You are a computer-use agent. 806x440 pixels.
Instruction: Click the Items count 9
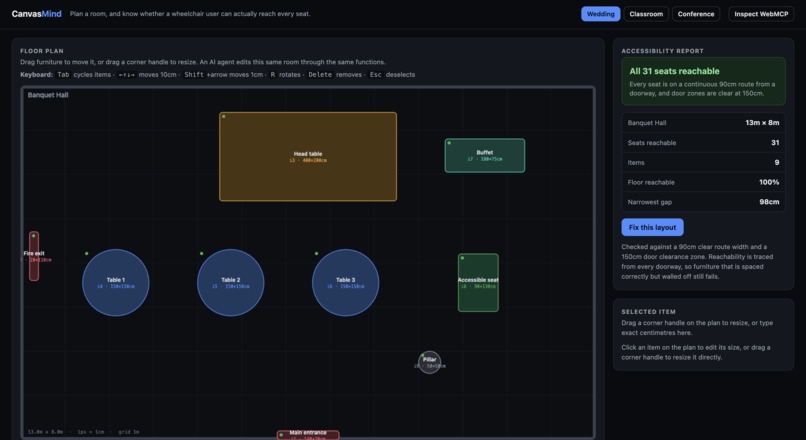point(777,162)
